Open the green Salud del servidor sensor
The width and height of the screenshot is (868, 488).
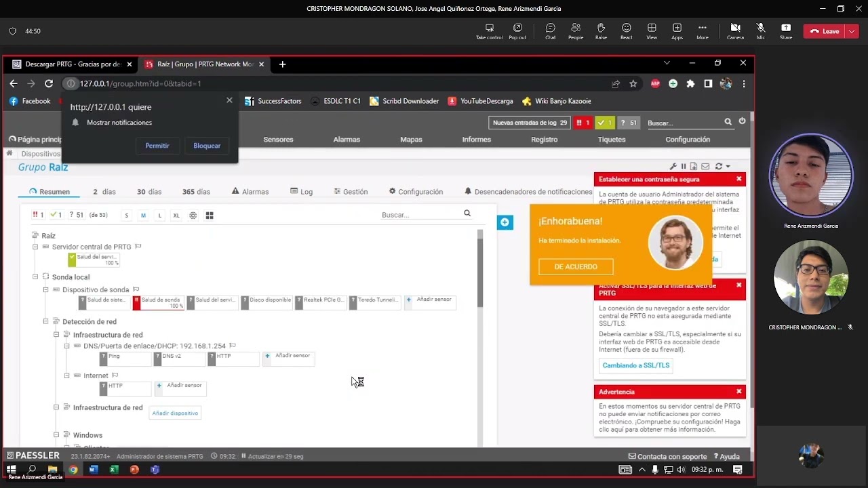click(94, 260)
